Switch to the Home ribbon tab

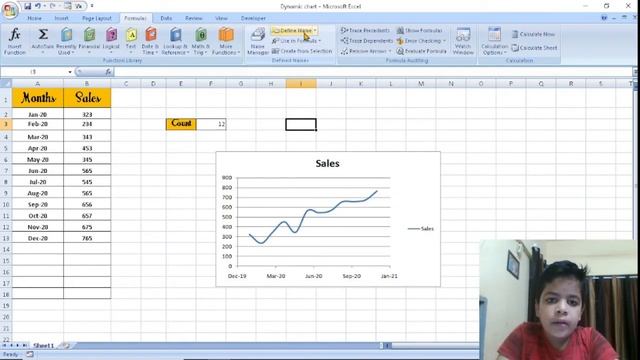34,18
